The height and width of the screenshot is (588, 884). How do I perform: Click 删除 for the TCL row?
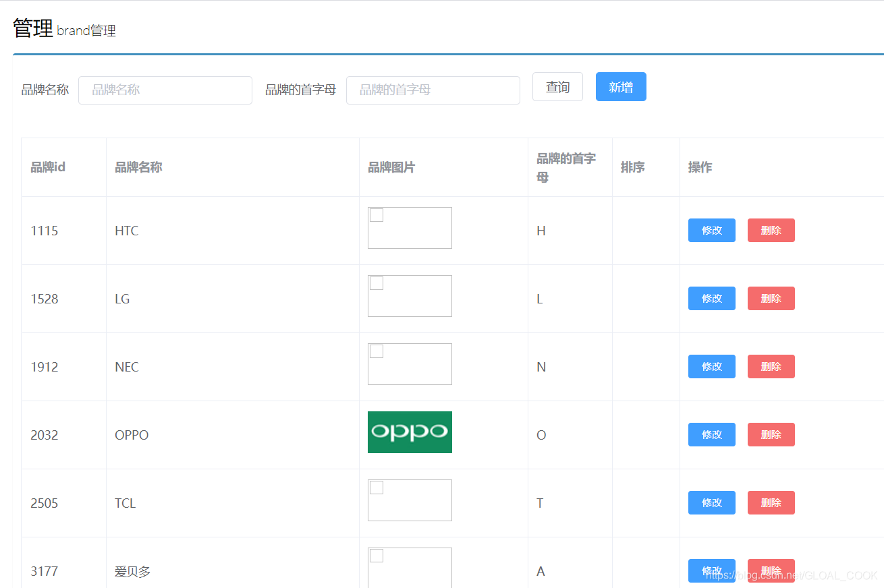[x=771, y=503]
